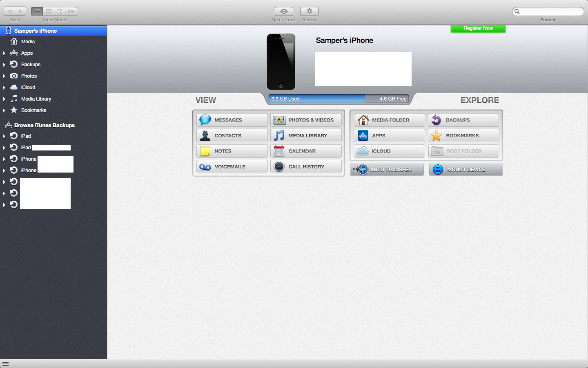Viewport: 588px width, 368px height.
Task: Click the iPhone device image
Action: (281, 62)
